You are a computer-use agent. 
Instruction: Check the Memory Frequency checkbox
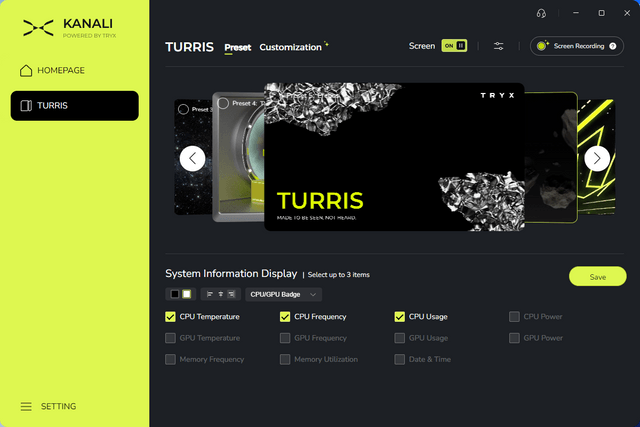coord(170,359)
